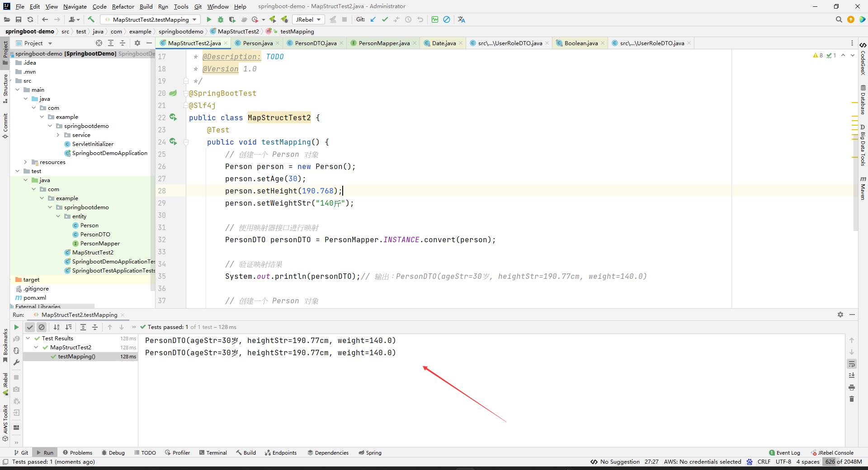The width and height of the screenshot is (868, 470).
Task: Expand the resources folder node
Action: click(25, 162)
